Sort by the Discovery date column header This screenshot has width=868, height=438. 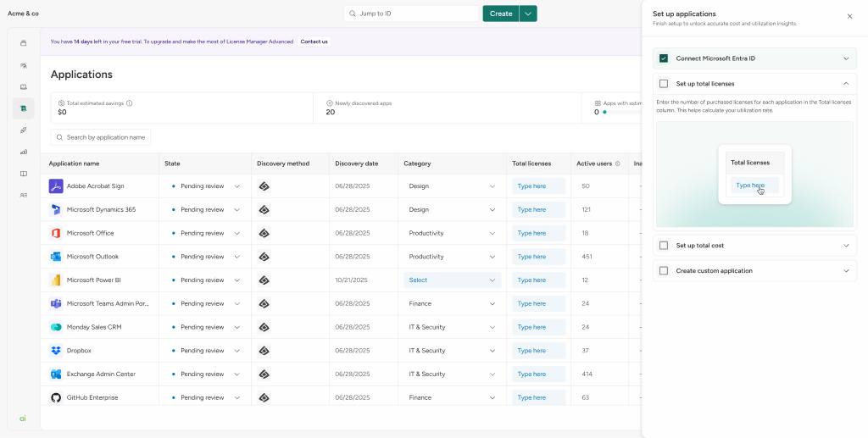pos(357,164)
